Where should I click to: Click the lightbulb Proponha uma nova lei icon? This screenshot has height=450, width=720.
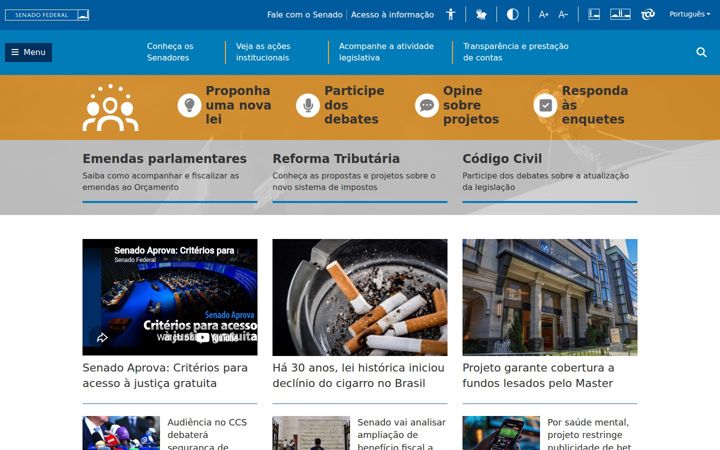tap(189, 105)
